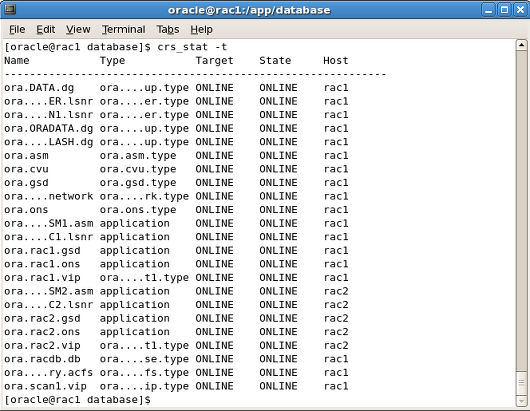Select the ora.rac2.gsd resource name
Viewport: 530px width, 411px height.
click(42, 318)
